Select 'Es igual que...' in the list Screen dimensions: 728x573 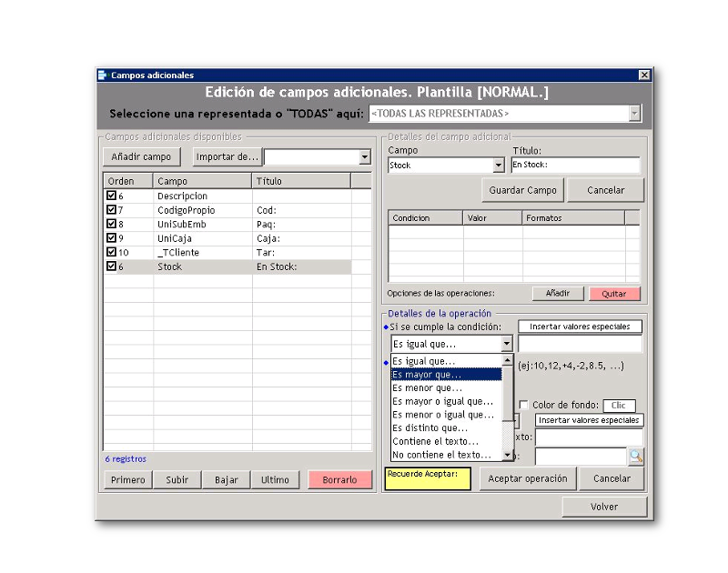447,361
